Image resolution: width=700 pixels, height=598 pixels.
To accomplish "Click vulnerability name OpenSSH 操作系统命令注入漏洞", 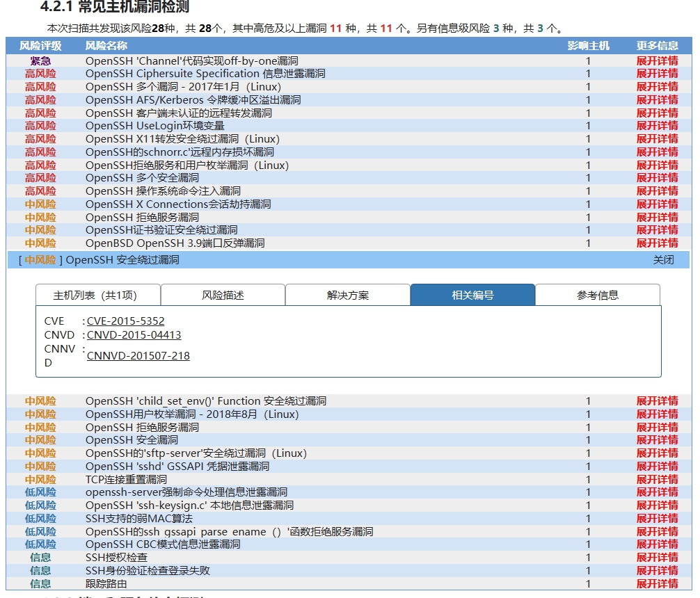I will pos(163,191).
